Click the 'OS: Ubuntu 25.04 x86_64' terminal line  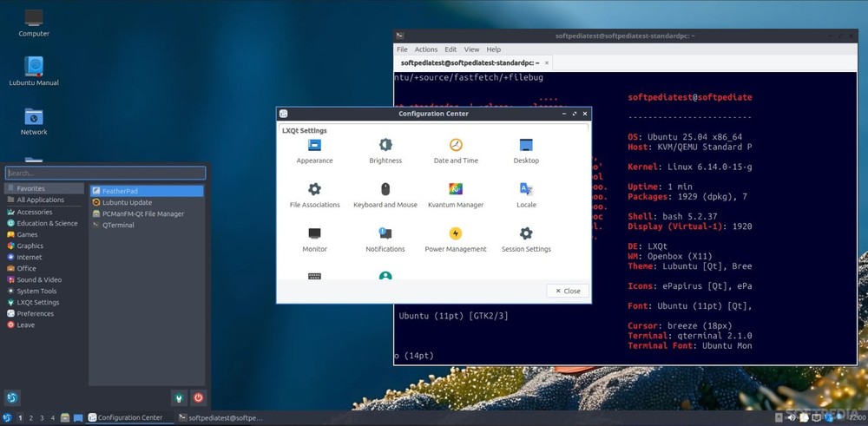685,137
